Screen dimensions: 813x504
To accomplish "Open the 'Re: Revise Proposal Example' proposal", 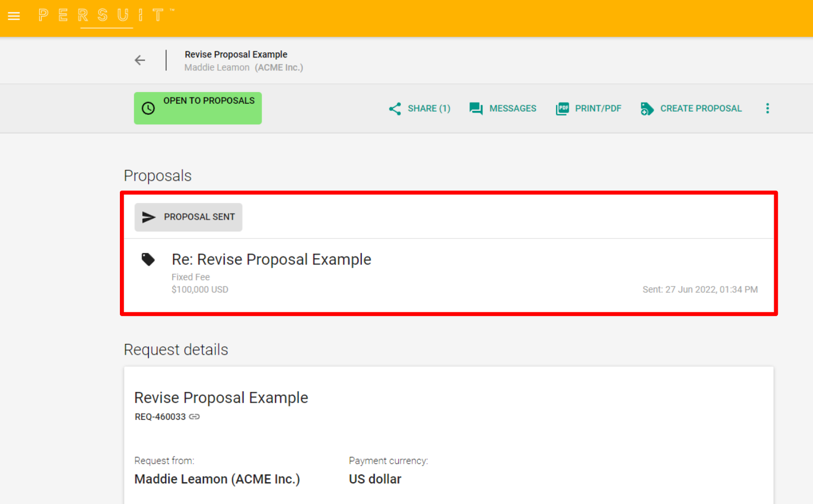I will pos(271,260).
